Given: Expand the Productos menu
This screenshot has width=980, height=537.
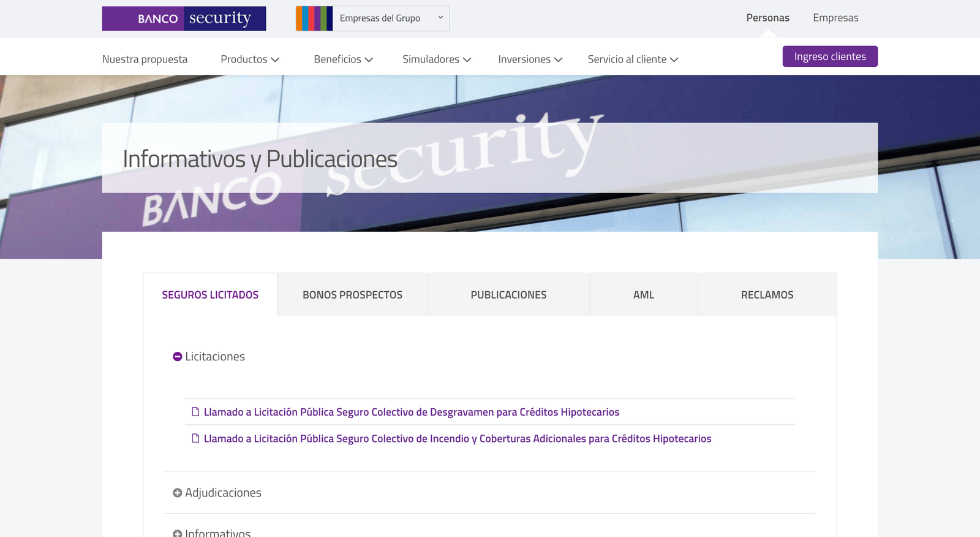Looking at the screenshot, I should (250, 59).
